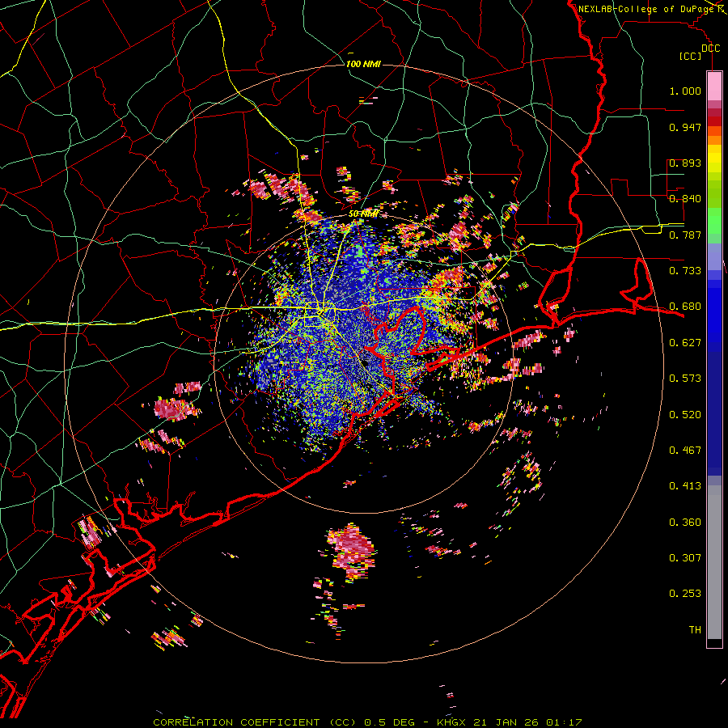Select the 1.000 scale value
Screen dimensions: 728x728
pyautogui.click(x=685, y=91)
